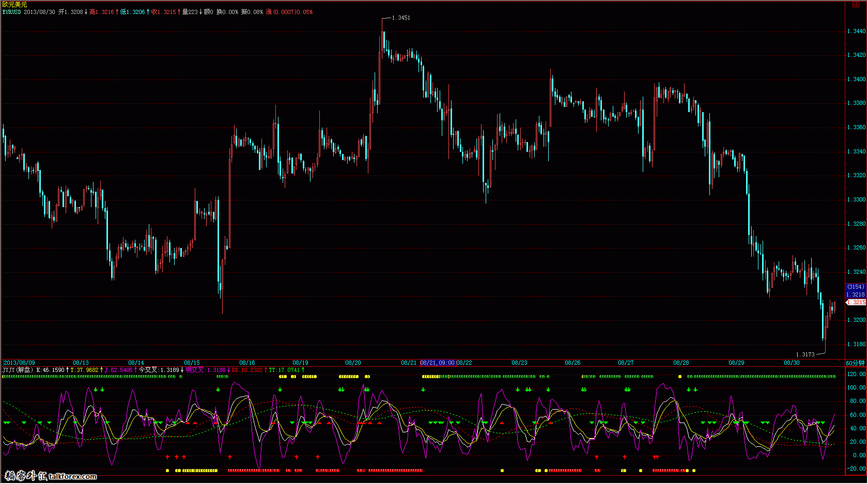Click the change value 涨(0.0007)0.05%
Screen dimensions: 868x484
[289, 12]
